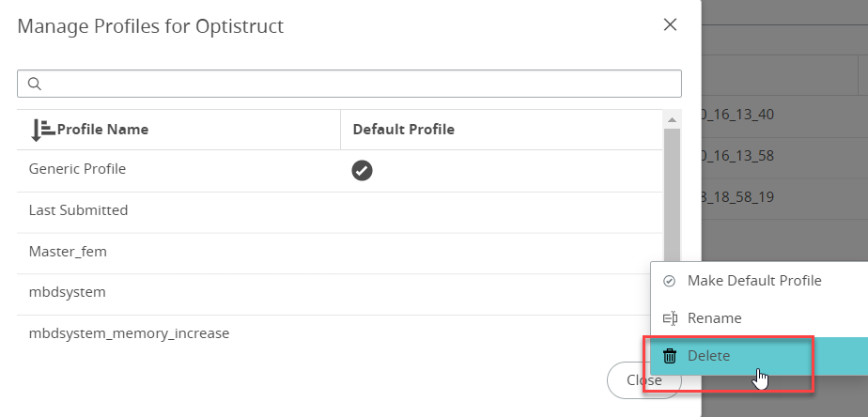Click the Profile Name column header
This screenshot has width=868, height=417.
click(x=102, y=130)
